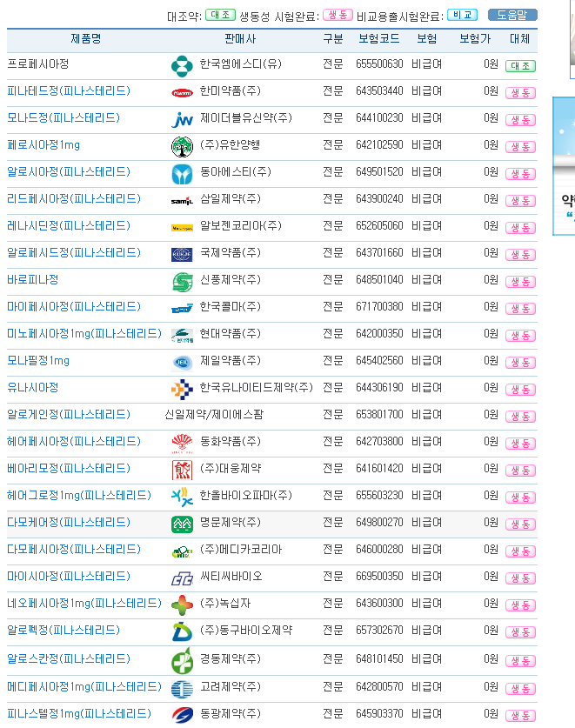This screenshot has height=728, width=575.
Task: Open the 마이페시아정(피나스테리드) link
Action: coord(74,306)
